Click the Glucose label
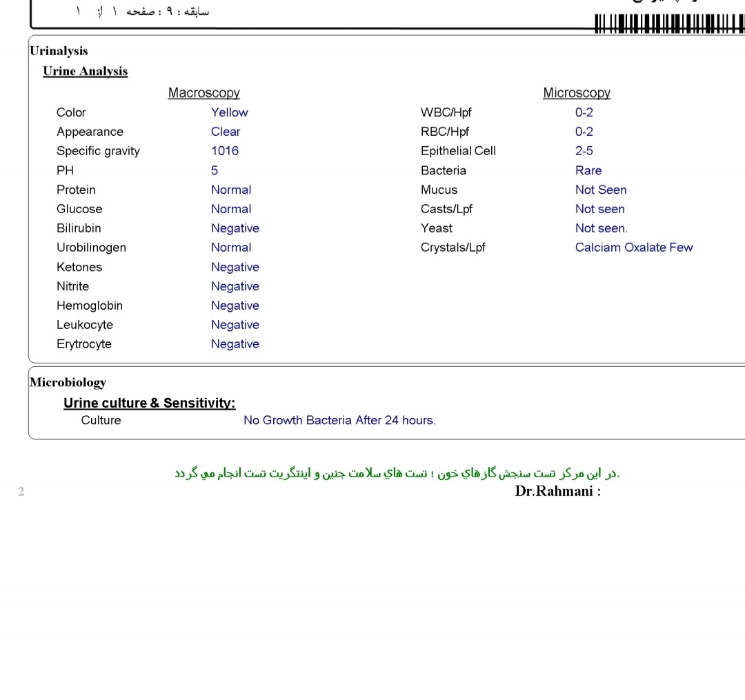The image size is (745, 700). tap(79, 209)
